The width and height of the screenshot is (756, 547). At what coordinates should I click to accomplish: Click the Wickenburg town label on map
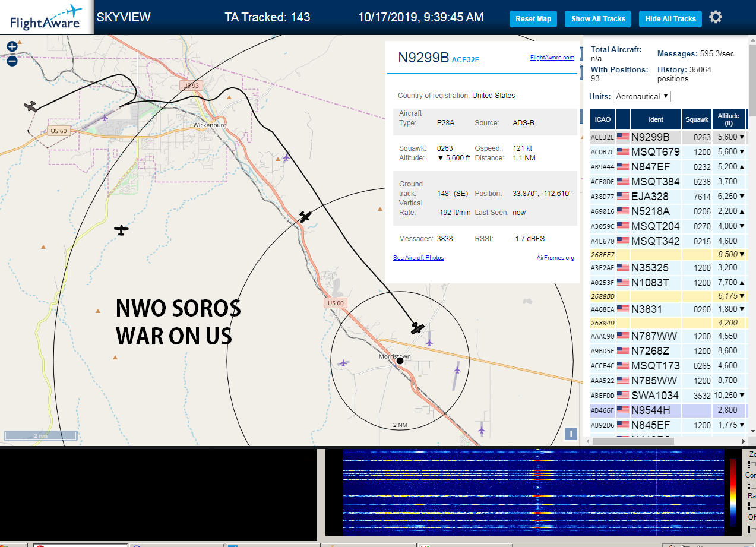pyautogui.click(x=210, y=125)
